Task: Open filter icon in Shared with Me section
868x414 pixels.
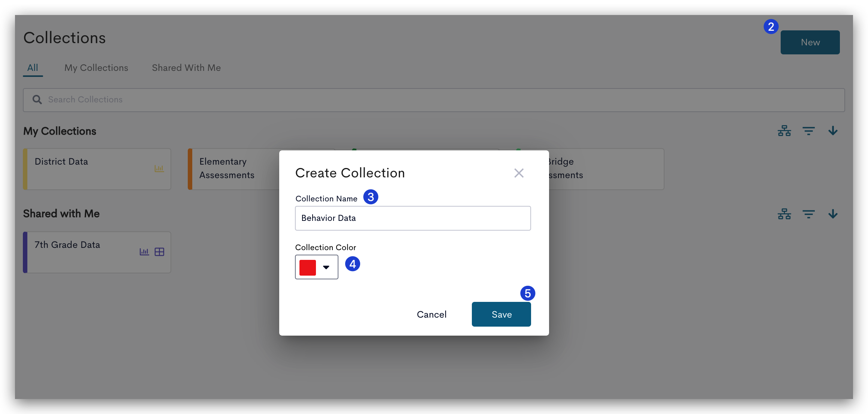Action: tap(808, 214)
